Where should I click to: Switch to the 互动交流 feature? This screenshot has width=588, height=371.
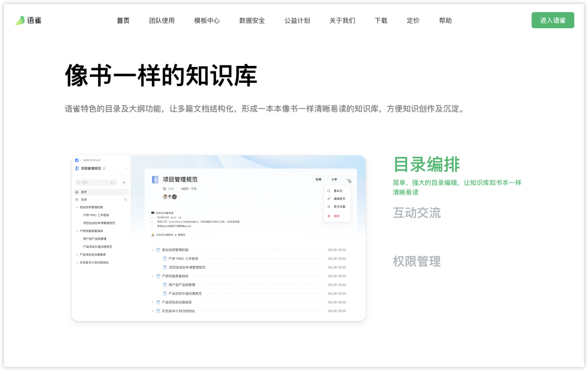(x=416, y=212)
